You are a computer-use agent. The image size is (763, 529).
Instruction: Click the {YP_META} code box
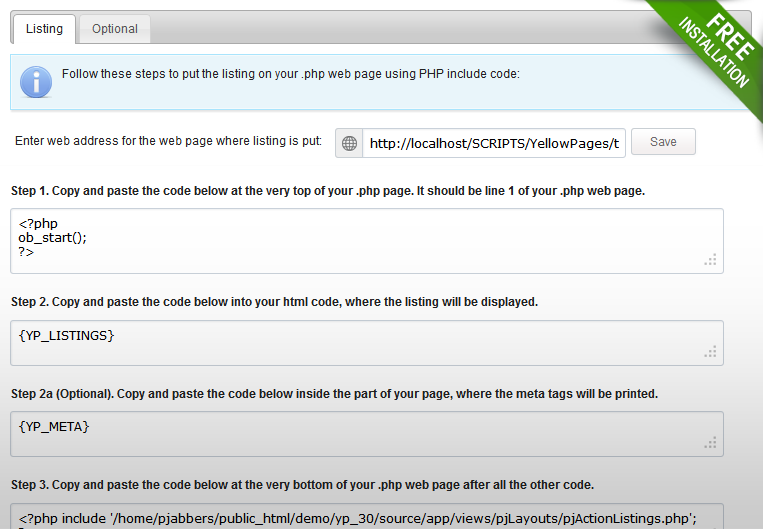pyautogui.click(x=367, y=434)
